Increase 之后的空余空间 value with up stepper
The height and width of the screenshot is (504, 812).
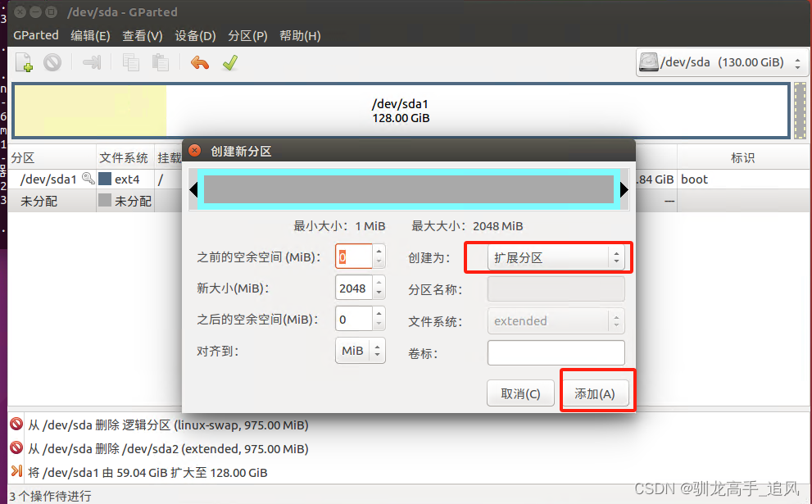(x=379, y=313)
